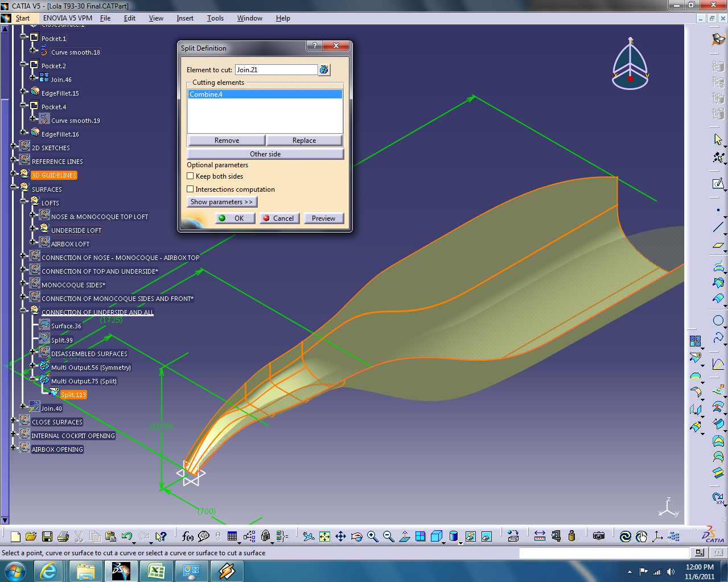Click the Select arrow tool in right toolbar

[718, 139]
